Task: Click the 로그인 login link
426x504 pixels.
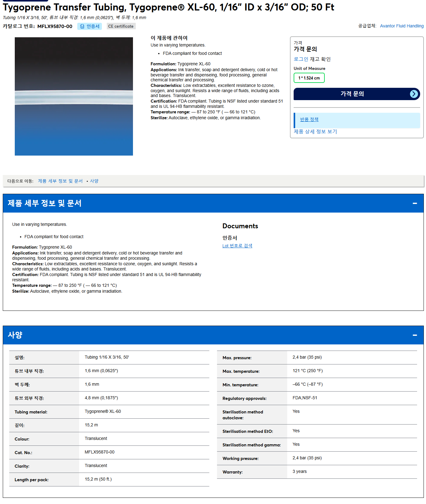Action: 301,59
